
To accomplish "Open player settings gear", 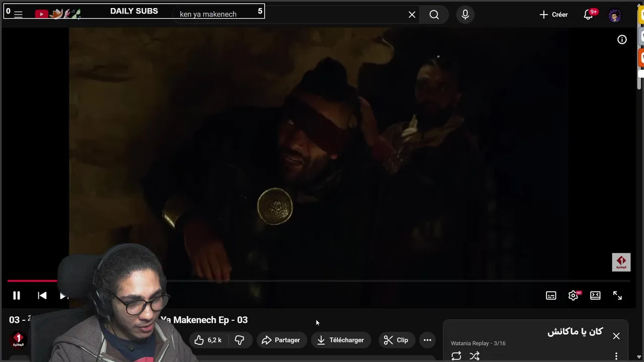I will tap(573, 296).
